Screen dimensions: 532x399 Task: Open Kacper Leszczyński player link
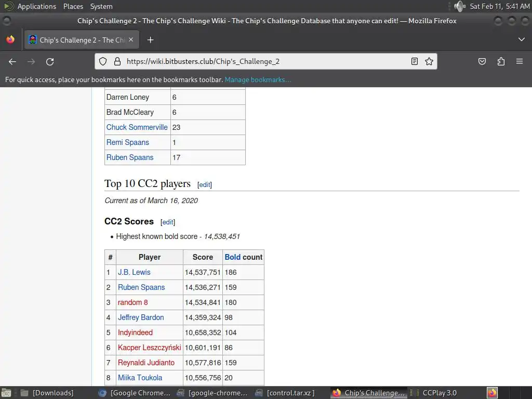(149, 348)
